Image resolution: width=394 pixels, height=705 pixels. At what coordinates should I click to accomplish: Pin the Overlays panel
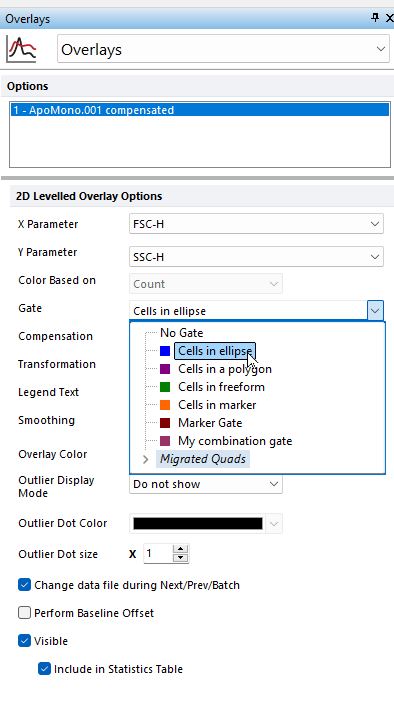pyautogui.click(x=375, y=18)
